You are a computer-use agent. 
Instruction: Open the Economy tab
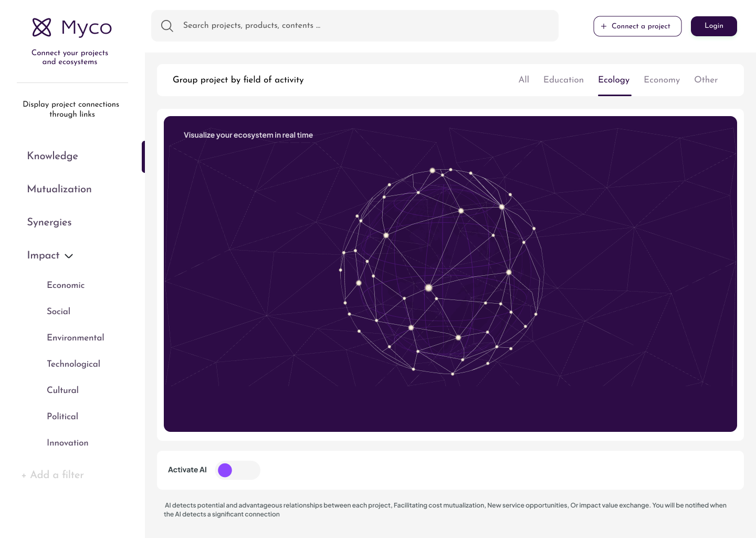[x=661, y=80]
